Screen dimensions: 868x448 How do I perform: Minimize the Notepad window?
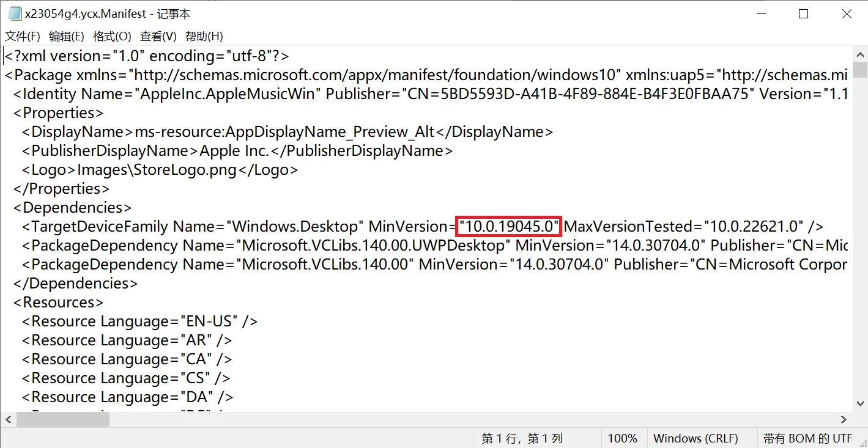760,14
